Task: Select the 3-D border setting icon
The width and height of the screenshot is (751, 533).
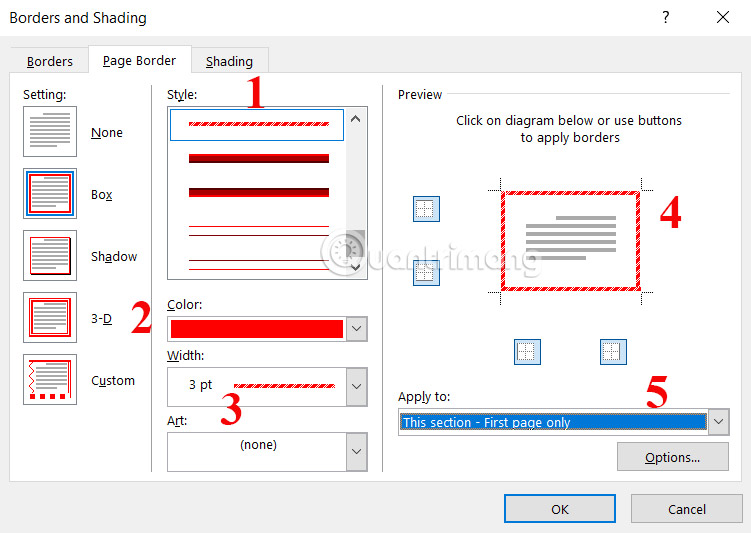Action: coord(49,318)
